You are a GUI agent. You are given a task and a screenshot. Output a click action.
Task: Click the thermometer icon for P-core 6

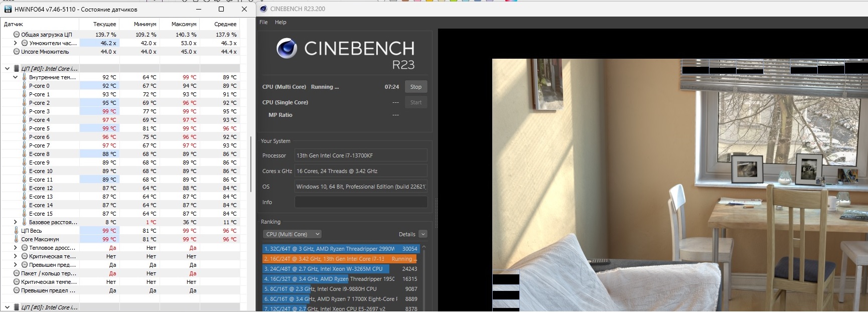pos(24,137)
